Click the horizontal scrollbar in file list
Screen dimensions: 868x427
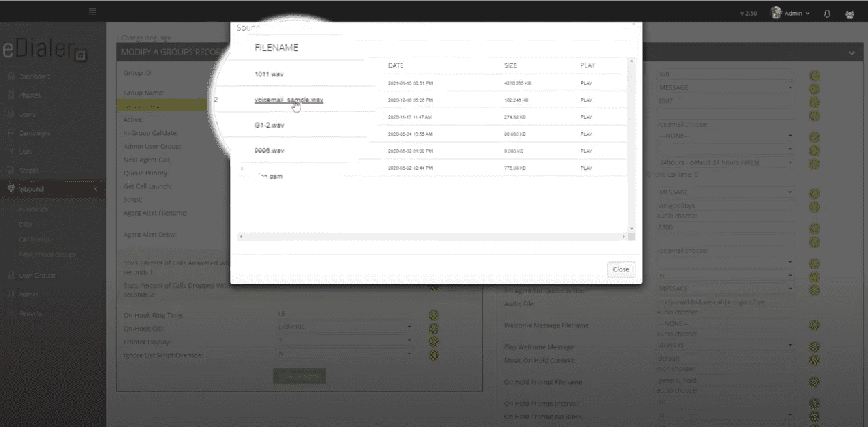(x=431, y=237)
